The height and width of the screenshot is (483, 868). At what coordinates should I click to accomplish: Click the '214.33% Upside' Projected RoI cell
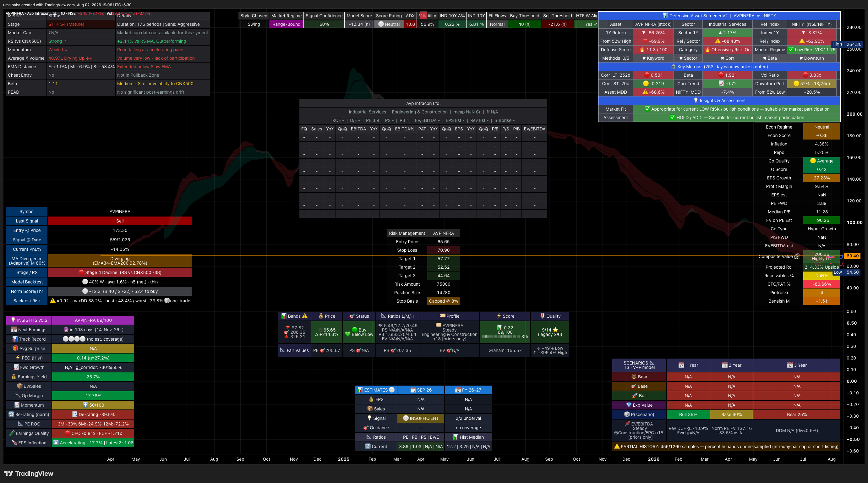(822, 267)
